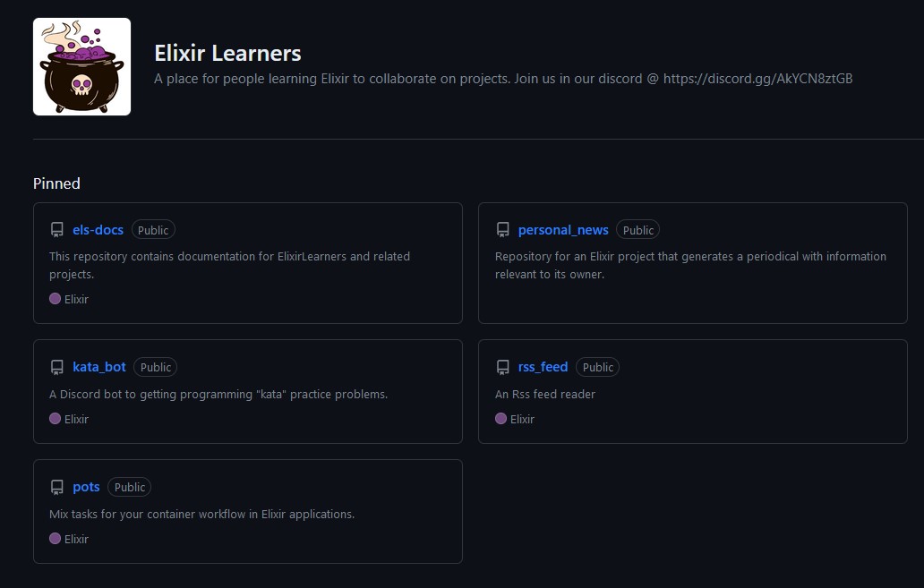Viewport: 924px width, 588px height.
Task: Click the Elixir language dot in els-docs
Action: [x=55, y=299]
